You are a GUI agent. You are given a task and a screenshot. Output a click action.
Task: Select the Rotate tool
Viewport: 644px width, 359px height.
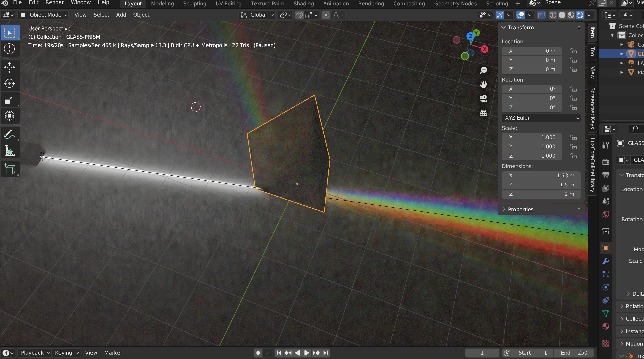(x=10, y=83)
